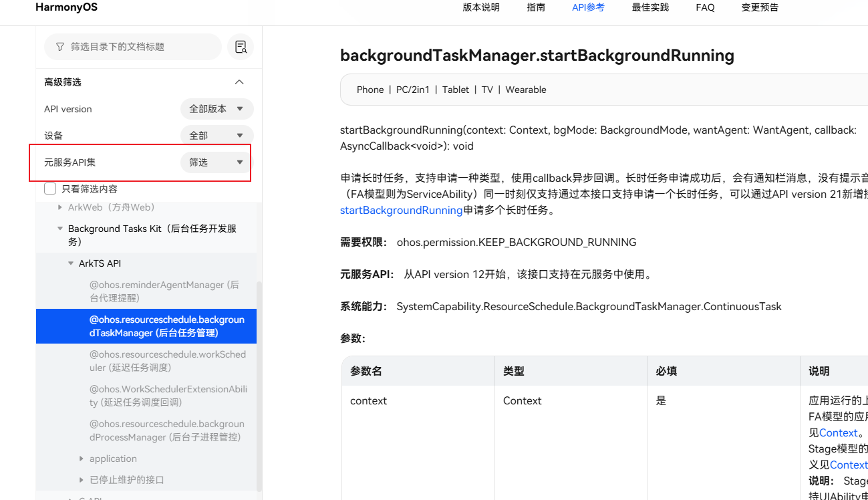
Task: Click the Context cell under 类型
Action: 523,401
